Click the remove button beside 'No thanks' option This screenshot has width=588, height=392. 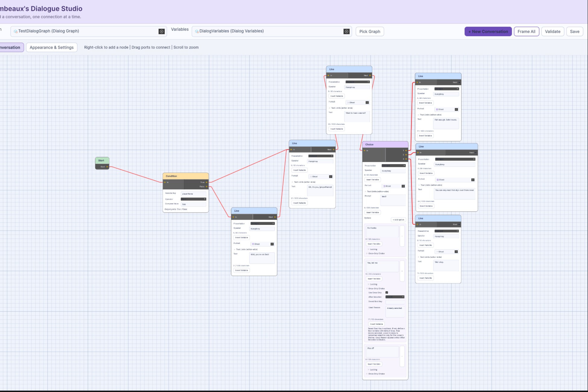pyautogui.click(x=402, y=236)
